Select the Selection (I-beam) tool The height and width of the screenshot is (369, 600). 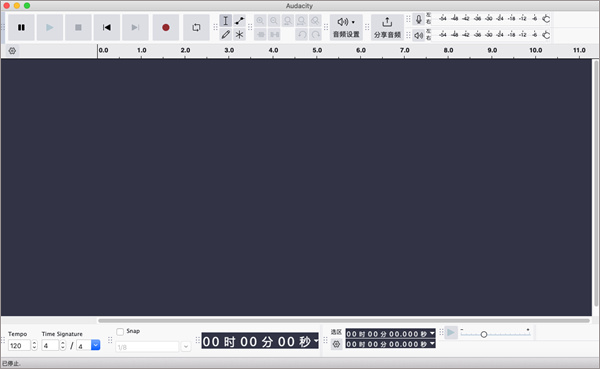point(225,21)
